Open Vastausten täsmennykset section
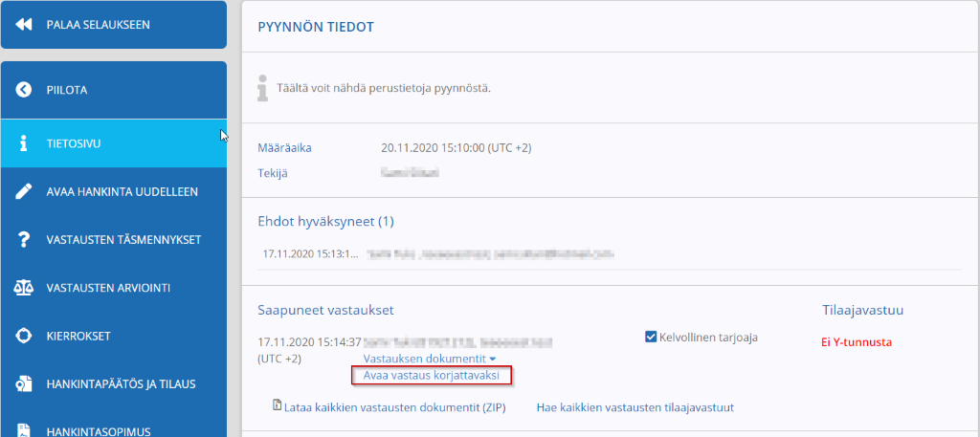Screen dimensions: 980x437 coord(114,240)
